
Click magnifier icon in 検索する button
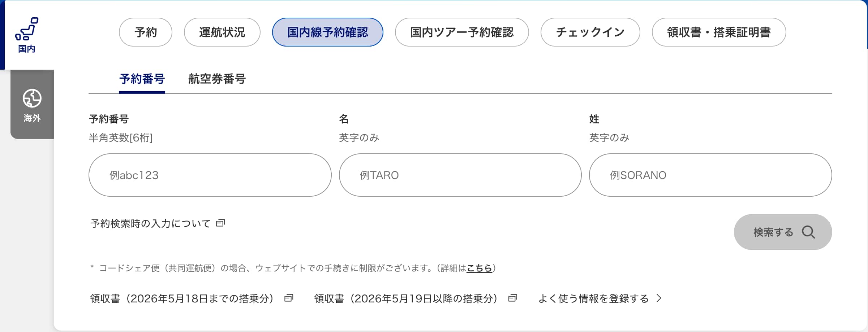click(808, 232)
